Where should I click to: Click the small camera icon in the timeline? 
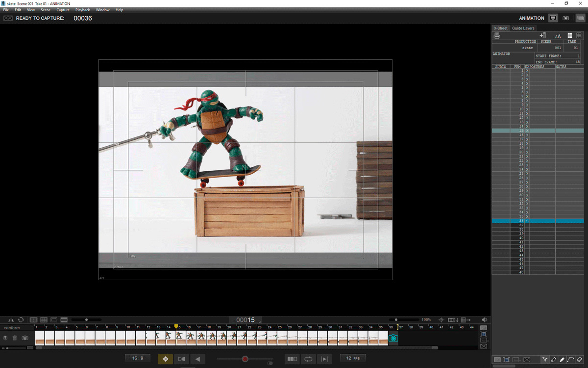pos(25,338)
